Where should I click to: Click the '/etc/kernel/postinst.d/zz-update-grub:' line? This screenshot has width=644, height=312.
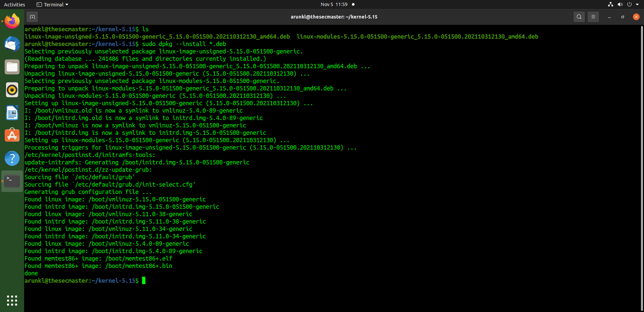click(88, 170)
